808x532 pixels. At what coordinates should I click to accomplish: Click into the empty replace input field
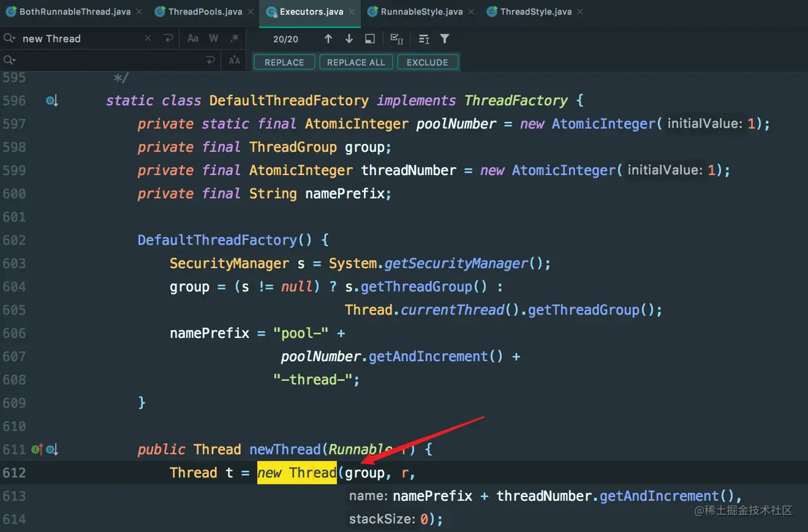coord(110,60)
